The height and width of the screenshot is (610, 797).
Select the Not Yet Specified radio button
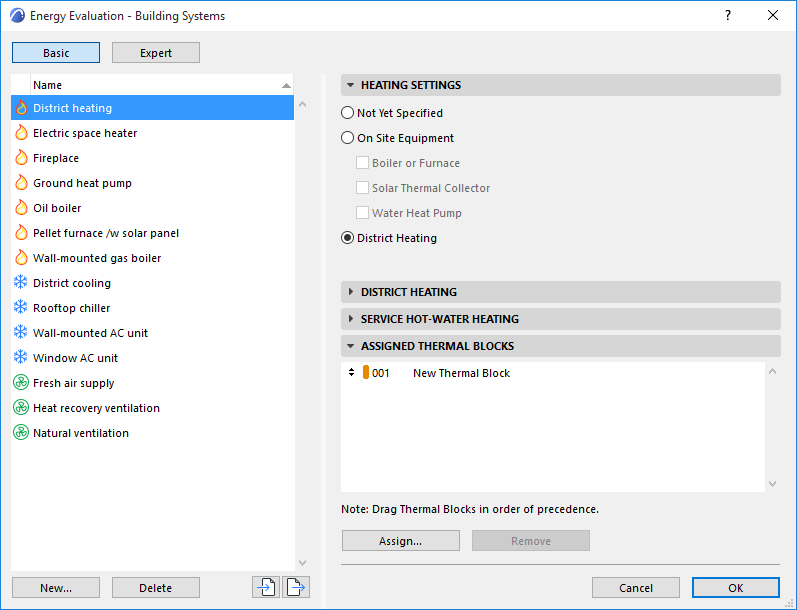(x=347, y=113)
